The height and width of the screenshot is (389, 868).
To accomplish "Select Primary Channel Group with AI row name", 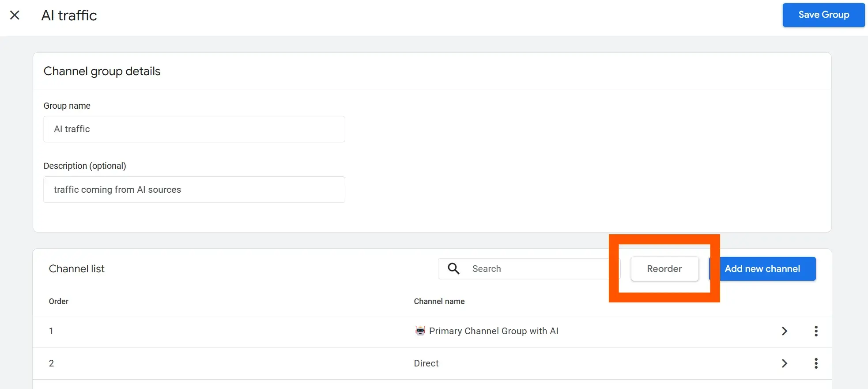I will (494, 331).
